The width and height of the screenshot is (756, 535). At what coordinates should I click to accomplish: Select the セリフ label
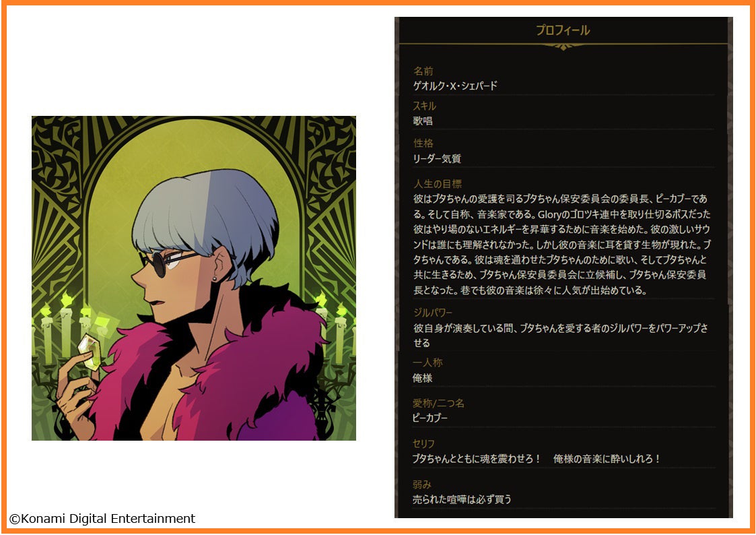pyautogui.click(x=424, y=443)
